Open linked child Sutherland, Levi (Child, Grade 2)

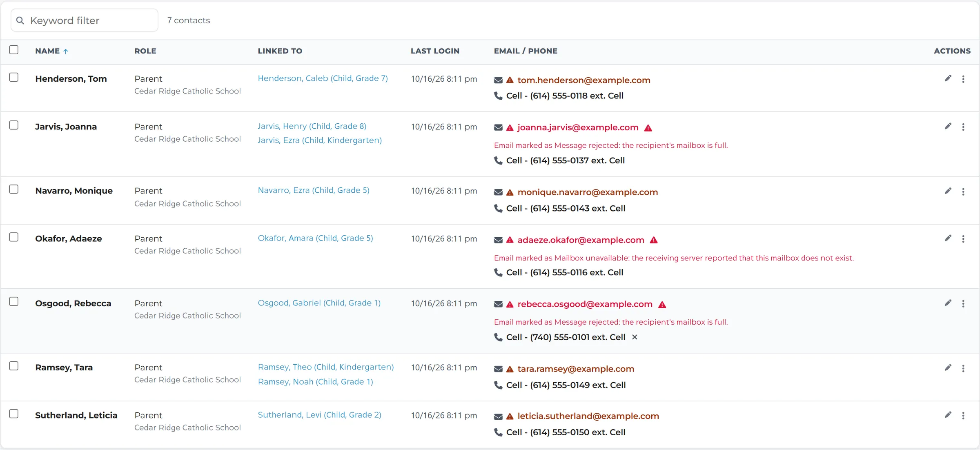coord(319,415)
